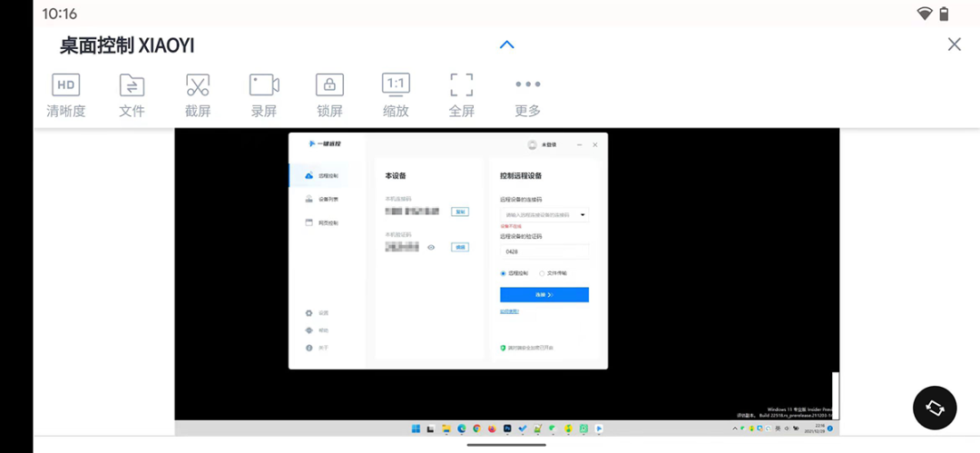Select 网页控制 in the remote app sidebar
This screenshot has height=453, width=980.
pos(322,222)
